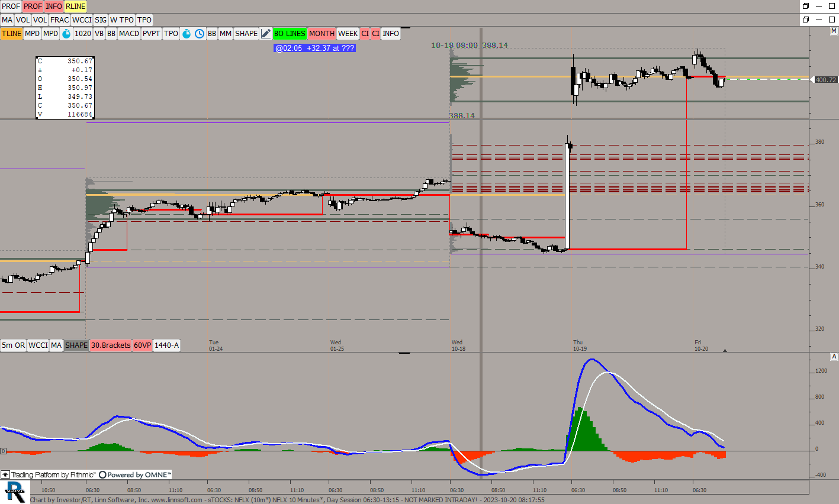Screen dimensions: 839x504
Task: Toggle the 60VP button
Action: 143,345
